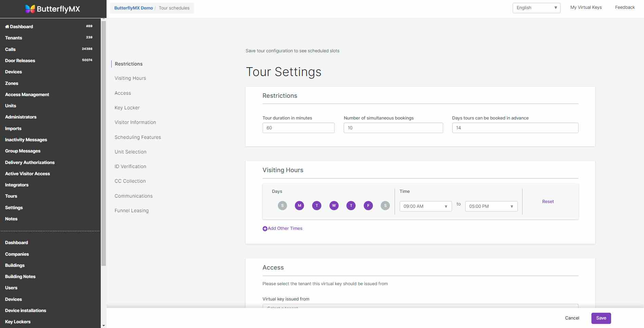This screenshot has width=644, height=328.
Task: Click the Cancel button
Action: click(x=572, y=318)
